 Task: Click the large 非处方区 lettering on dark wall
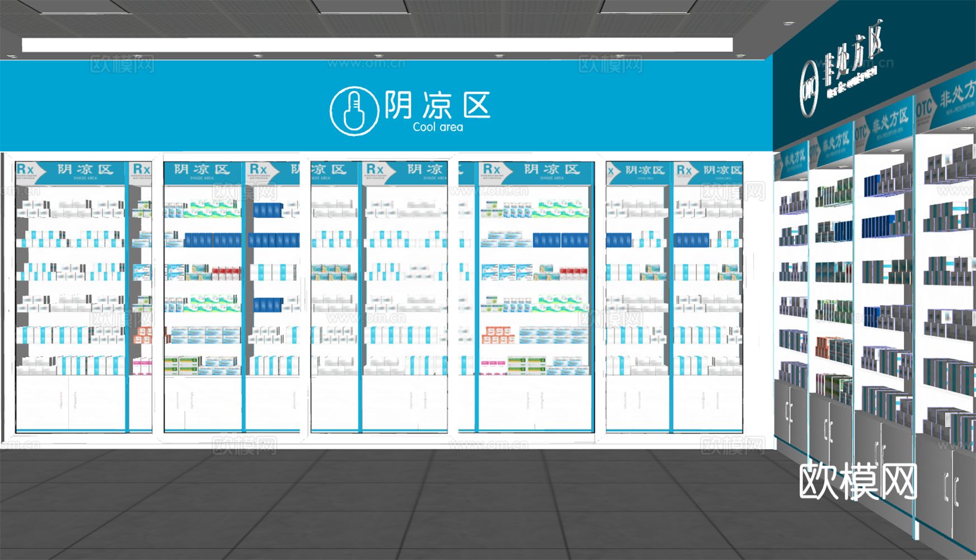(x=853, y=54)
